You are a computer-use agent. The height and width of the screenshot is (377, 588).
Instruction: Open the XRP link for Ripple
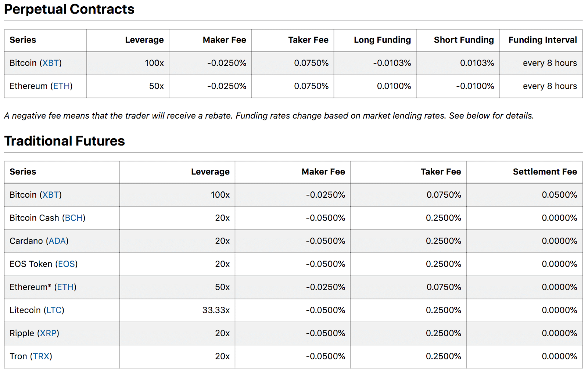point(48,334)
